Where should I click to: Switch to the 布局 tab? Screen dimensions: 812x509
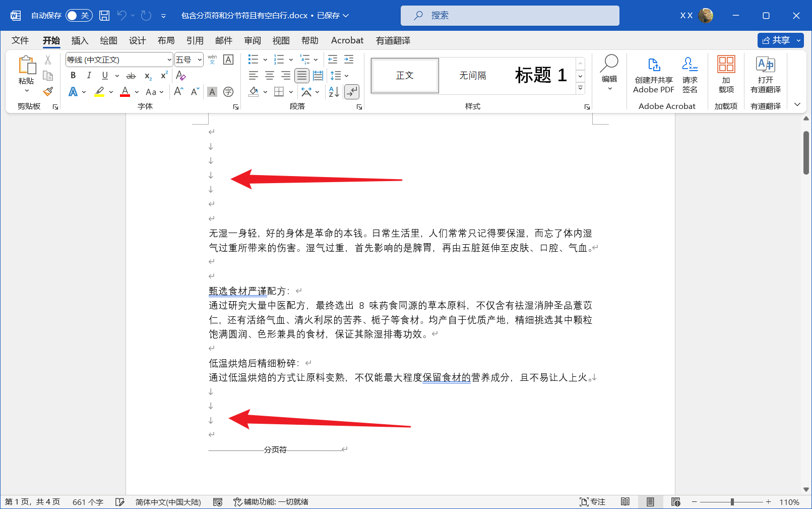pyautogui.click(x=166, y=40)
